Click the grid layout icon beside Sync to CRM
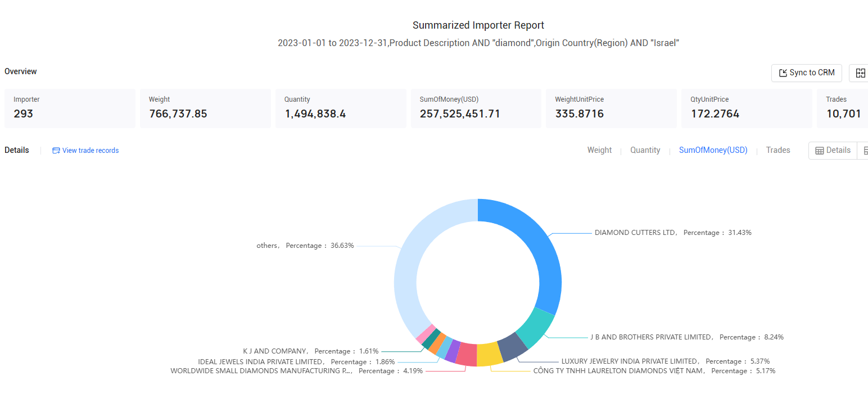The height and width of the screenshot is (394, 868). [860, 73]
